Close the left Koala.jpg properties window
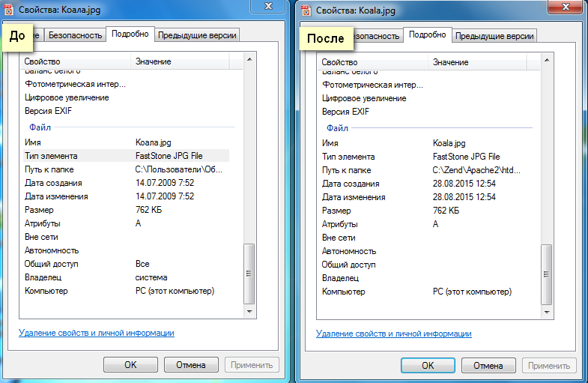 (x=267, y=7)
